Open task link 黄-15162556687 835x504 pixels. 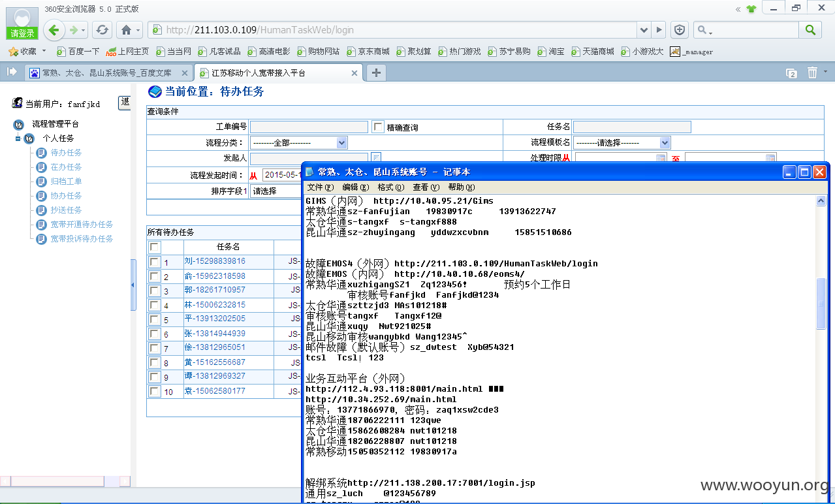tap(215, 362)
